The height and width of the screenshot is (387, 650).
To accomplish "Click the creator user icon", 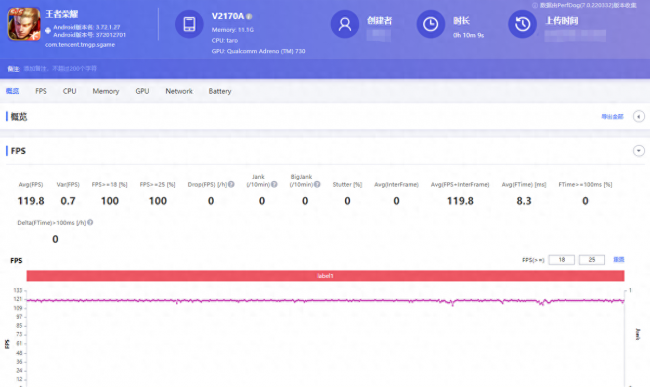I will (345, 24).
